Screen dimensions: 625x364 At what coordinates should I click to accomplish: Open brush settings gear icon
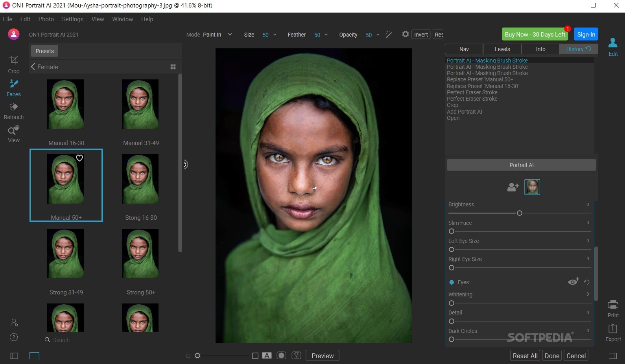(405, 35)
